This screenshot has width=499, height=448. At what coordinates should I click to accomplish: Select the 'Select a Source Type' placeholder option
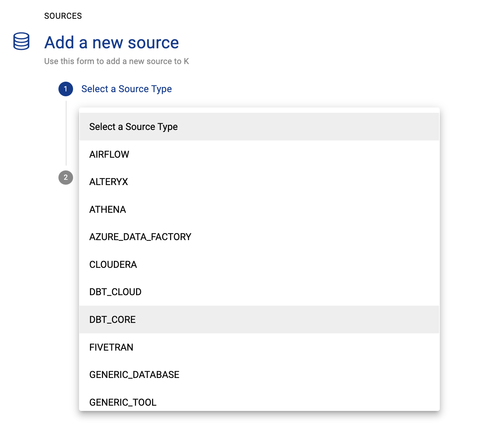133,127
